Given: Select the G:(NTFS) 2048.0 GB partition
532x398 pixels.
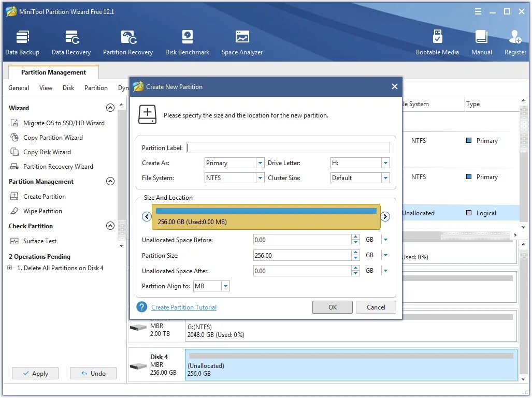Looking at the screenshot, I should coord(351,326).
